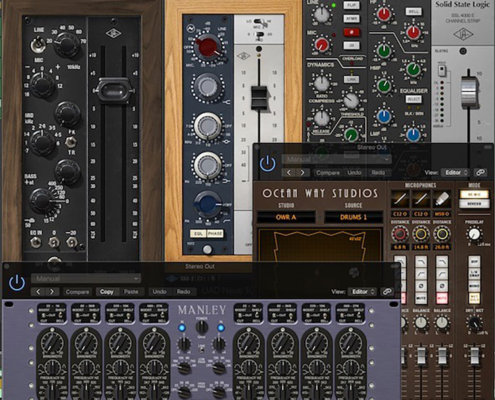495x400 pixels.
Task: Click EQL button on Neve 1073 strip
Action: [x=198, y=234]
